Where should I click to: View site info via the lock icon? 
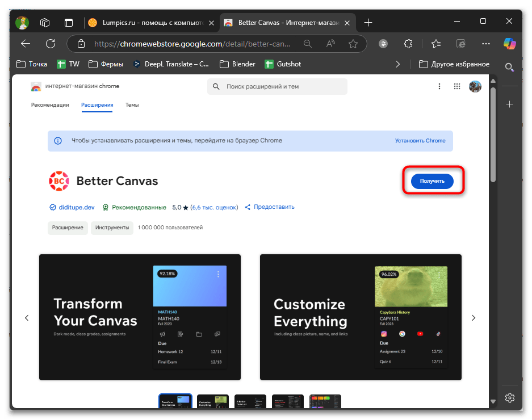pyautogui.click(x=81, y=44)
